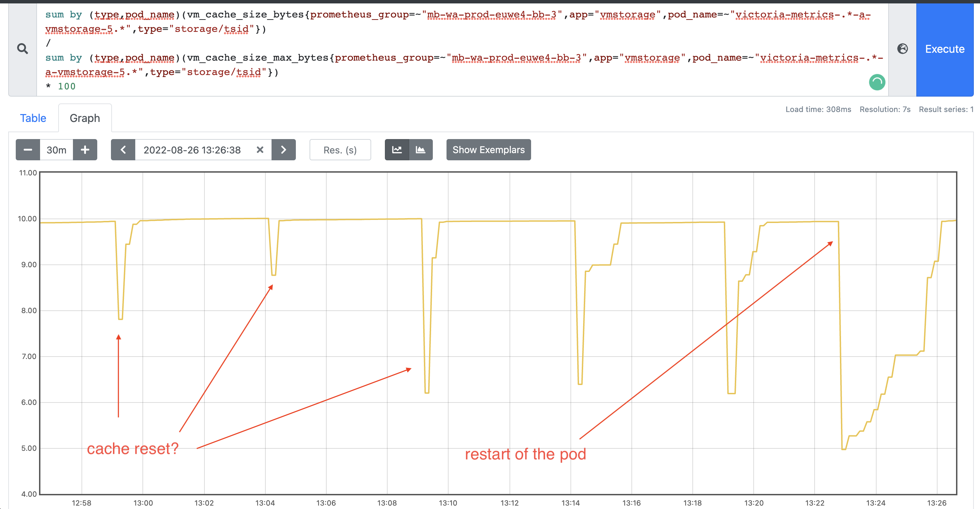Click the search magnifier icon beside the query
This screenshot has height=509, width=980.
pyautogui.click(x=23, y=49)
